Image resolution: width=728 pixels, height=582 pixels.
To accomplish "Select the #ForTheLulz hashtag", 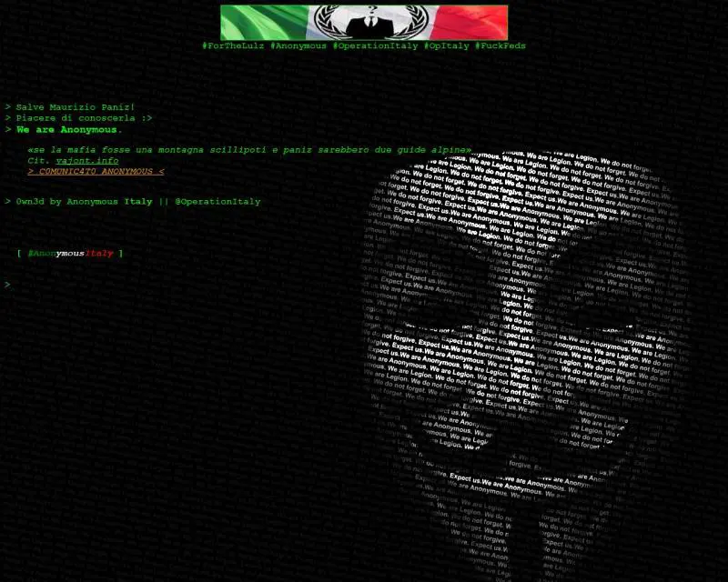I will click(233, 46).
